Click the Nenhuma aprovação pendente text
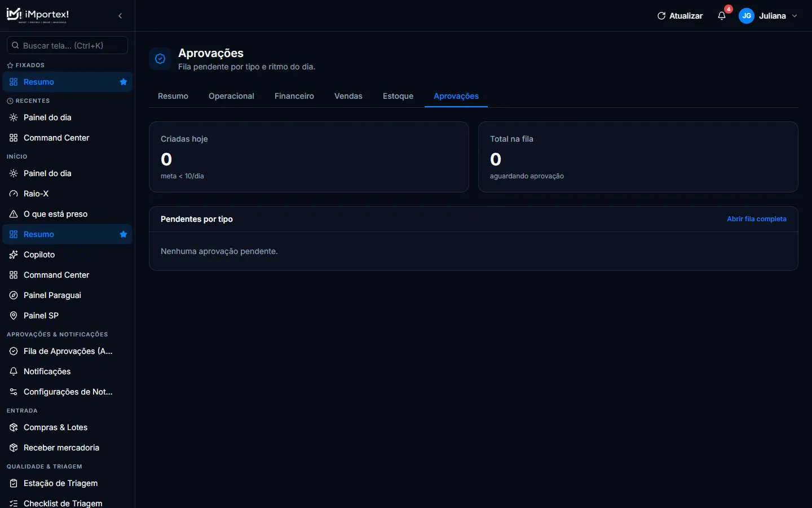The image size is (812, 508). [219, 251]
